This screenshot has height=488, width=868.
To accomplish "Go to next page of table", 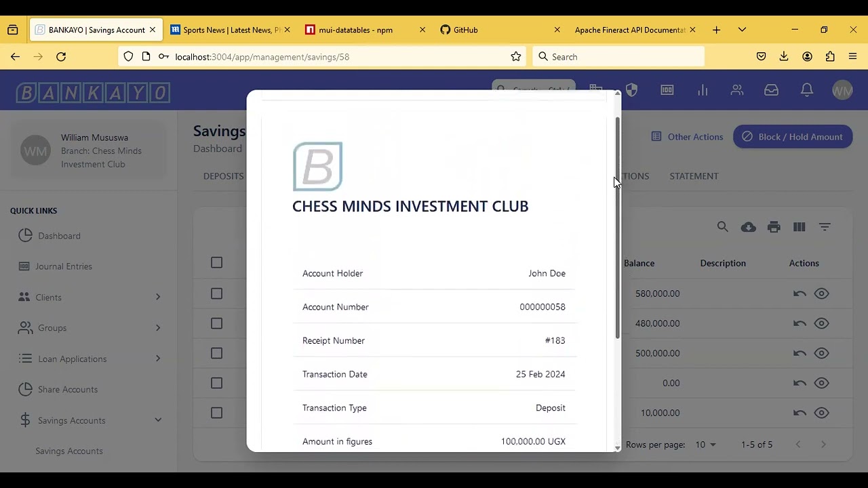I will 823,445.
